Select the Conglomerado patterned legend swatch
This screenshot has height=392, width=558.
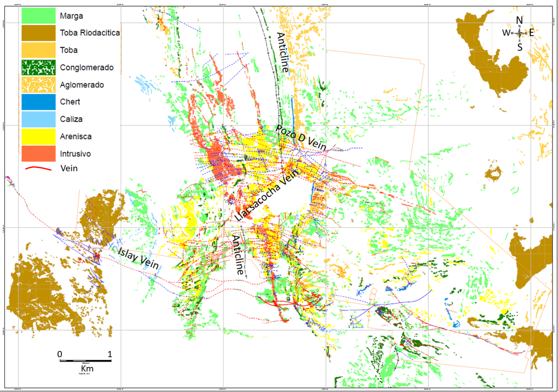pyautogui.click(x=38, y=67)
